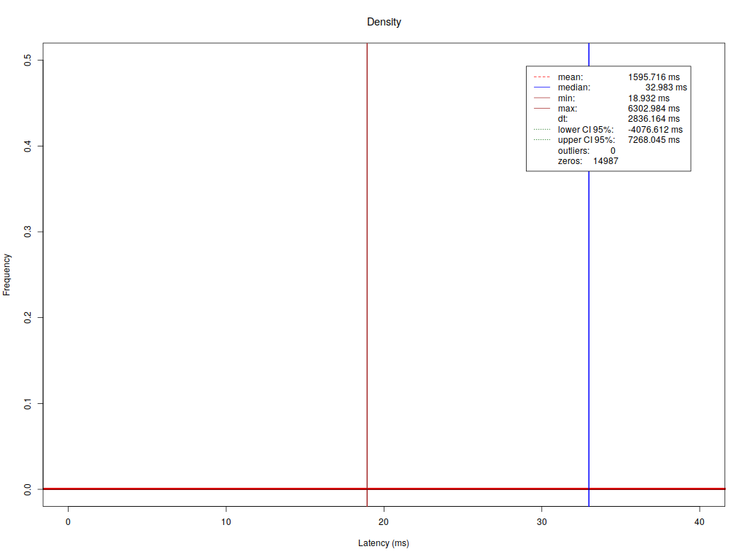Screen dimensions: 747x560
Task: Click the Density plot title
Action: pyautogui.click(x=384, y=22)
